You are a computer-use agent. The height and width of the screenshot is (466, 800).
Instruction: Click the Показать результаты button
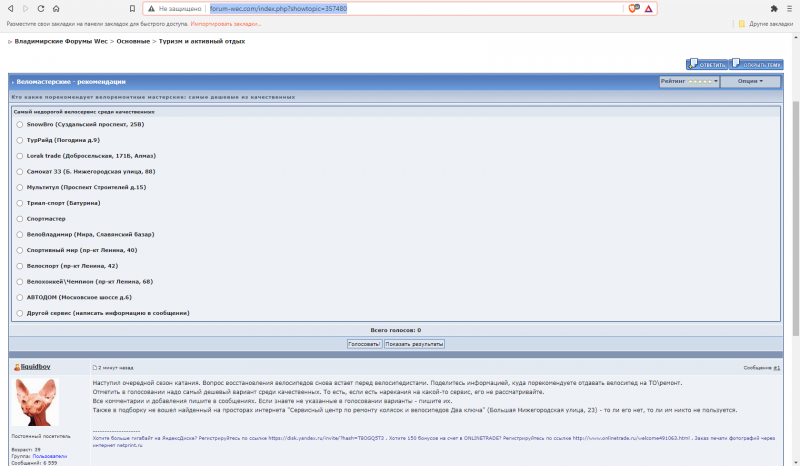(414, 344)
